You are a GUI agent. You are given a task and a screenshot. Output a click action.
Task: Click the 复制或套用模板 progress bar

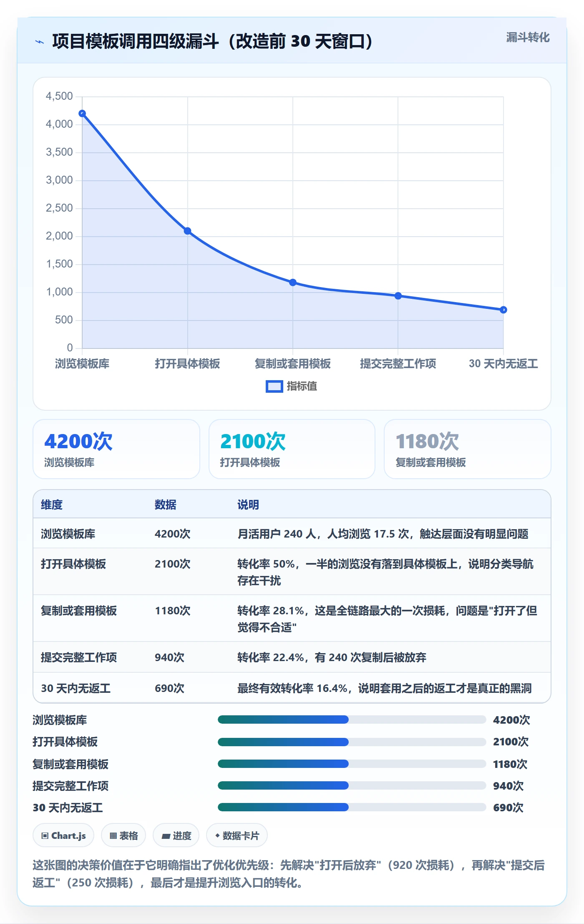tap(352, 764)
